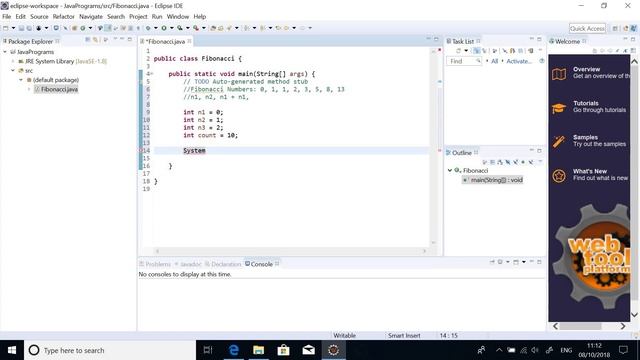Click the green Run button icon
Image resolution: width=640 pixels, height=360 pixels.
click(x=164, y=28)
